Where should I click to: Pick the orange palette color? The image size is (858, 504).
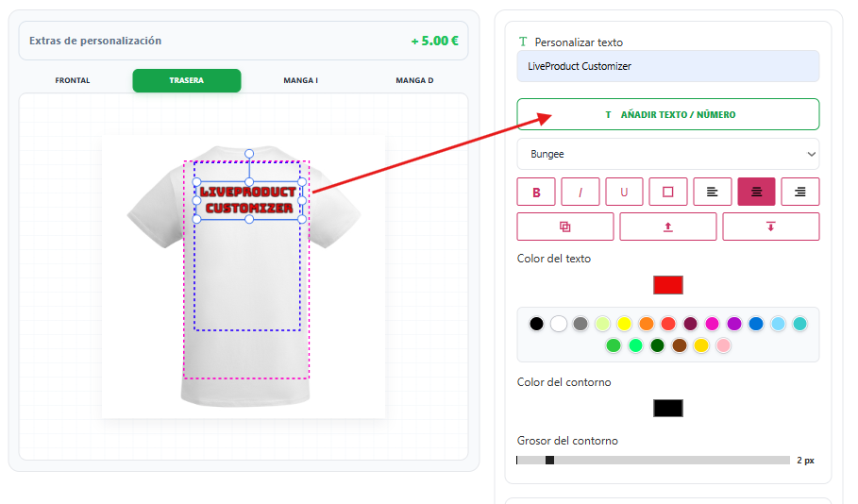click(647, 324)
